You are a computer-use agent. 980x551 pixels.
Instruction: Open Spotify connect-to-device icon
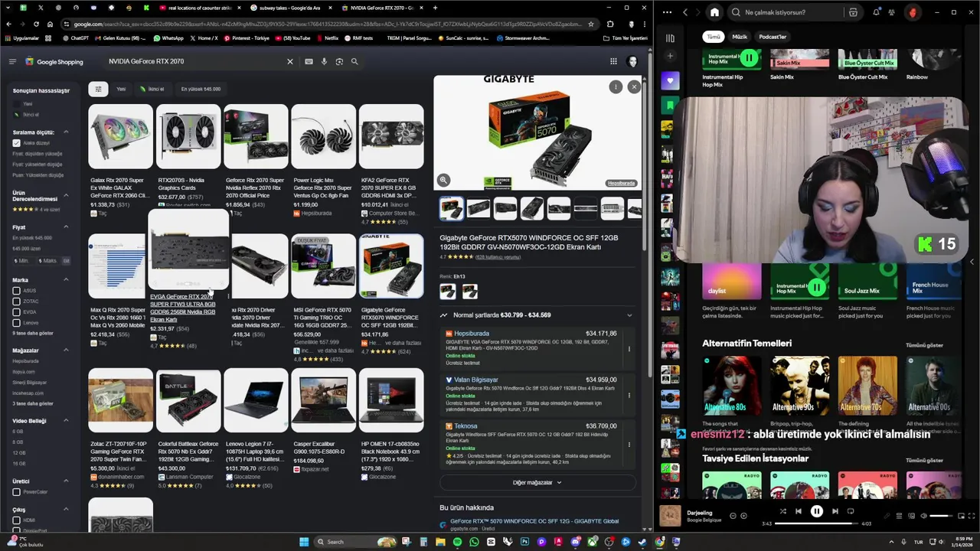coord(911,516)
